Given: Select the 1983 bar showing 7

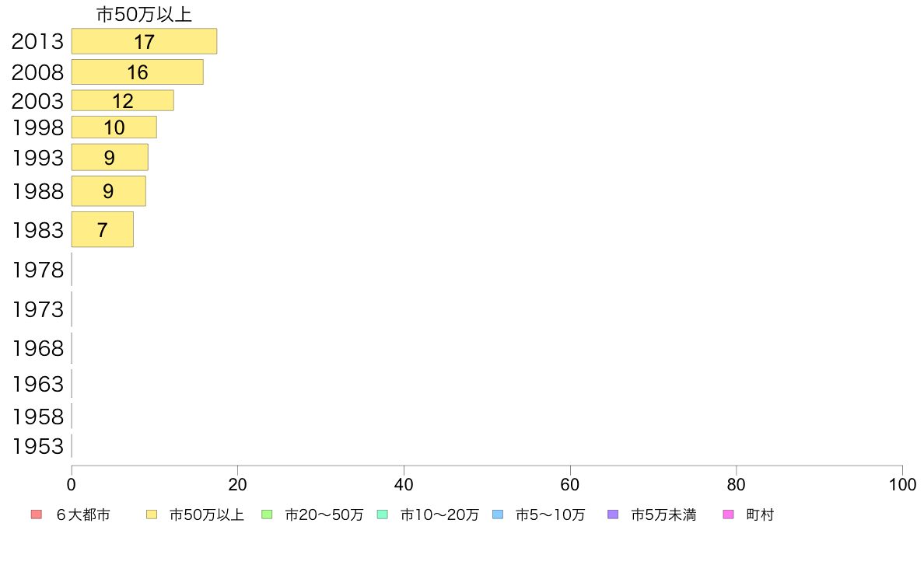Looking at the screenshot, I should point(103,229).
